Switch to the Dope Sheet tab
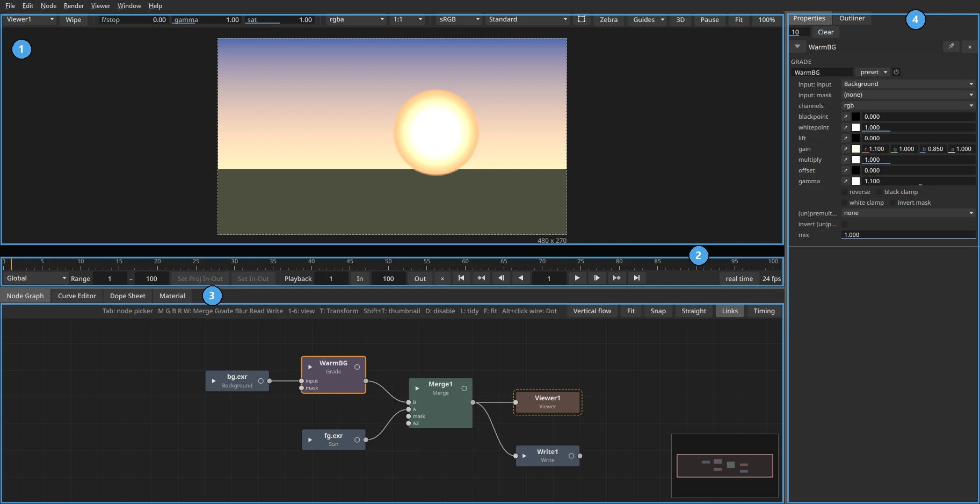This screenshot has height=504, width=980. pos(128,296)
